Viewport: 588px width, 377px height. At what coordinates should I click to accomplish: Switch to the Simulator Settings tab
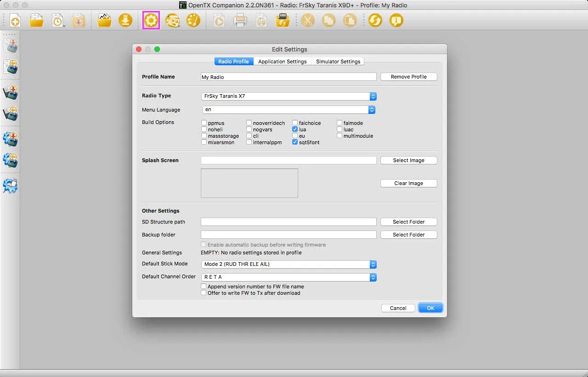(x=338, y=62)
